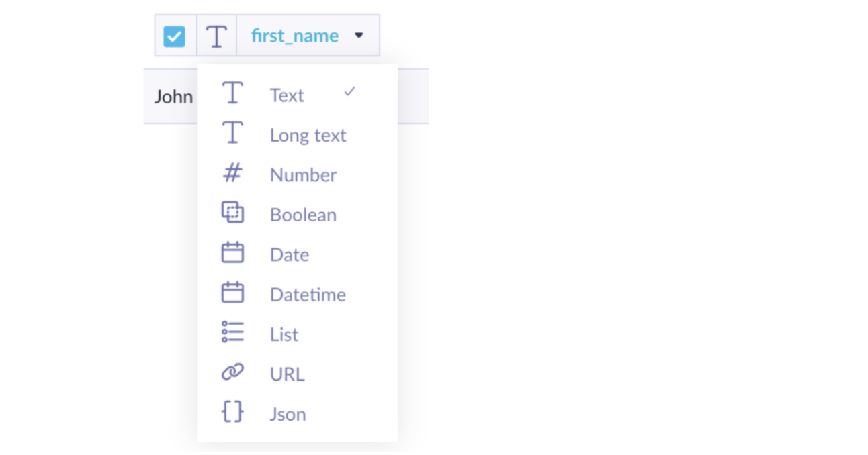Select Number as the column type

[303, 174]
